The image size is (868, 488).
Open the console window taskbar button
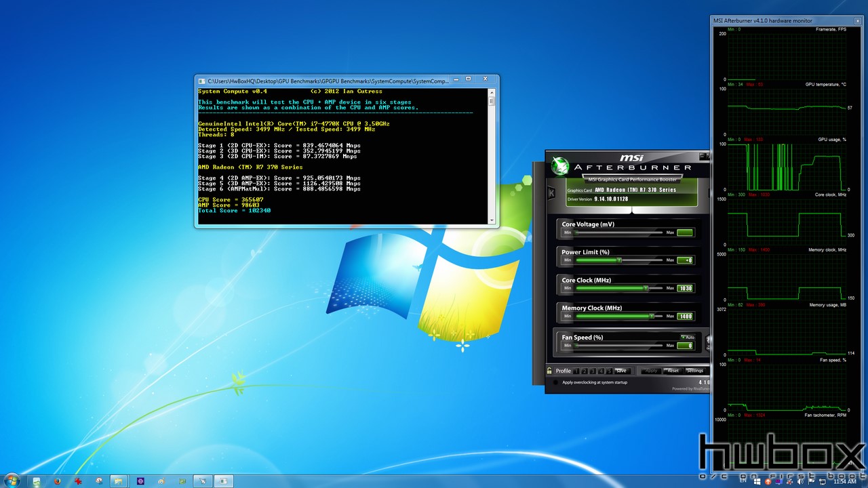[x=223, y=481]
